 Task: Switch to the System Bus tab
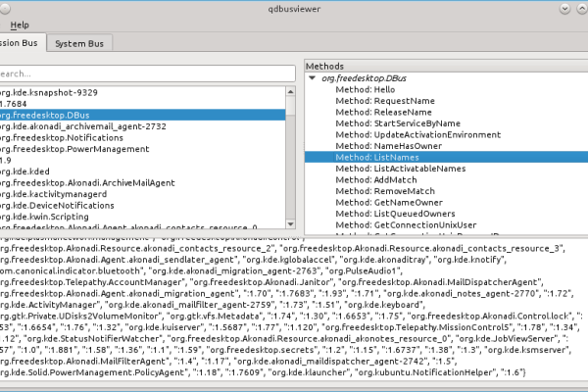click(79, 43)
